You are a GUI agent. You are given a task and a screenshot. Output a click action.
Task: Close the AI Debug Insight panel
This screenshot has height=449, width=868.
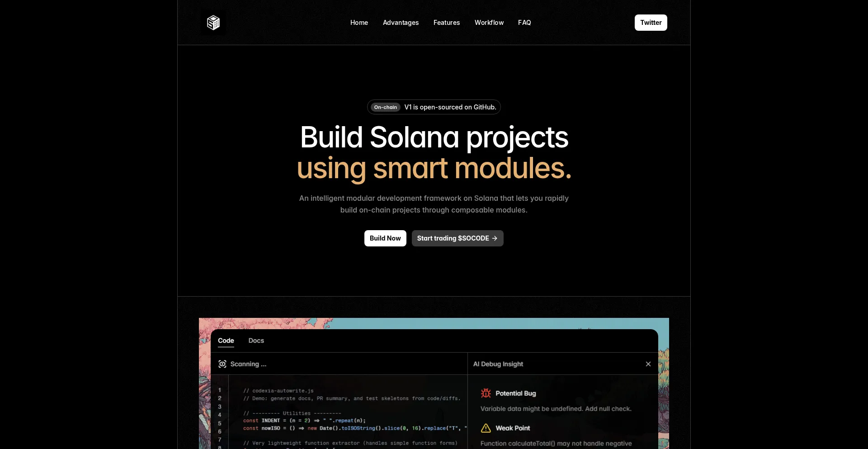coord(648,364)
